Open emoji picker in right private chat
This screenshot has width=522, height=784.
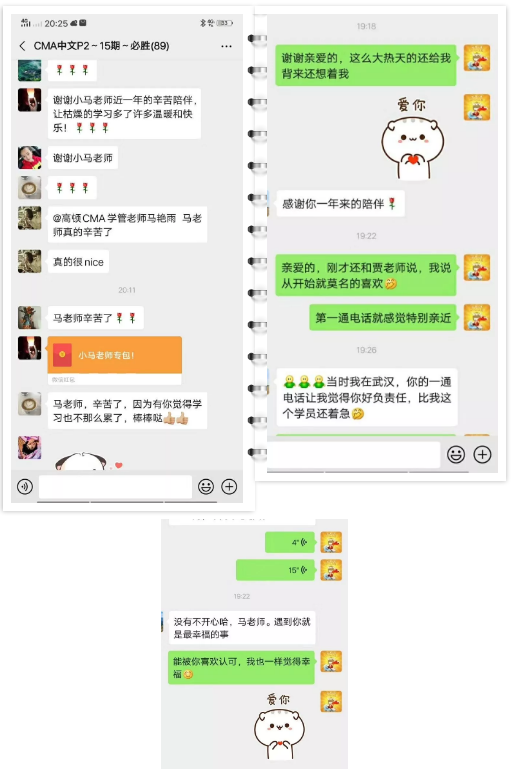point(456,454)
